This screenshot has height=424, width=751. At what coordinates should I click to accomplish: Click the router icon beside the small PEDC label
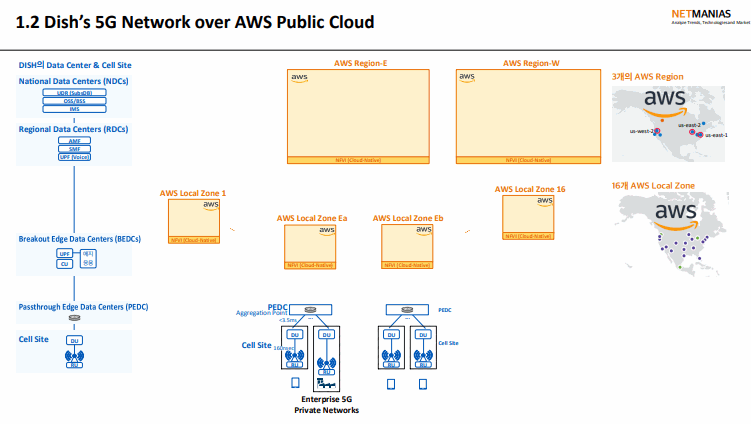407,309
